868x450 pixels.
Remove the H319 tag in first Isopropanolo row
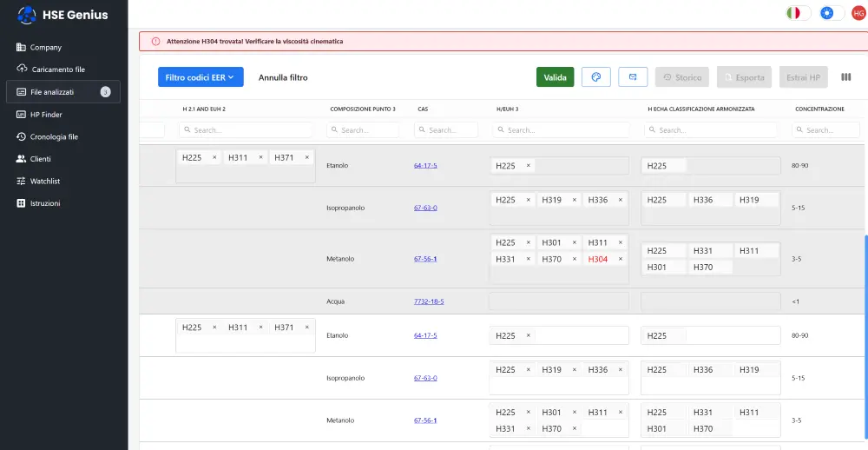[574, 200]
